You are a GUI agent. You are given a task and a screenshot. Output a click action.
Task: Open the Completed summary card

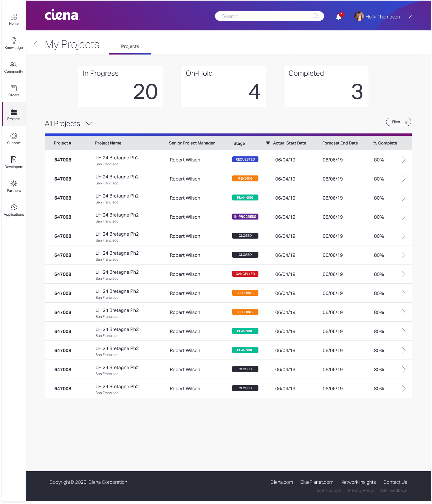[x=326, y=86]
